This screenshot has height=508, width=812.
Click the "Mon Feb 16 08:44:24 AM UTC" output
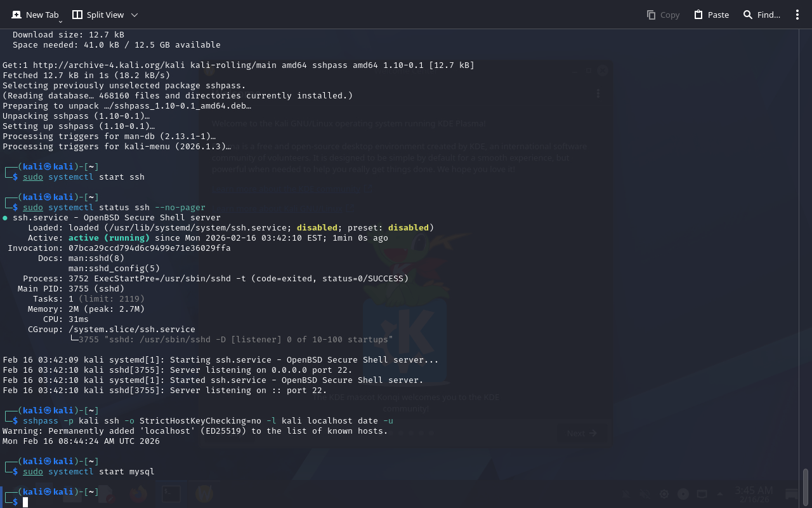tap(81, 441)
